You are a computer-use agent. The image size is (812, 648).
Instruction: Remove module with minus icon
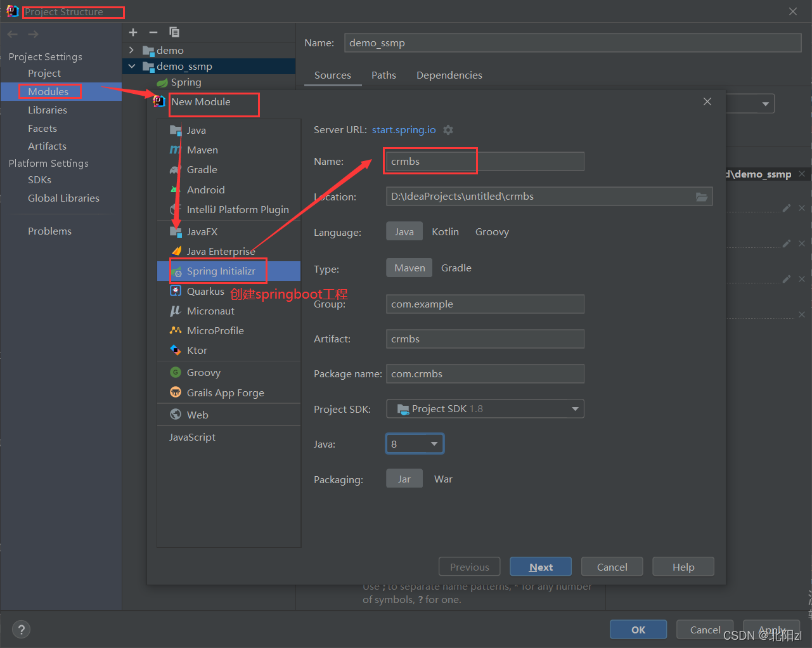point(153,32)
